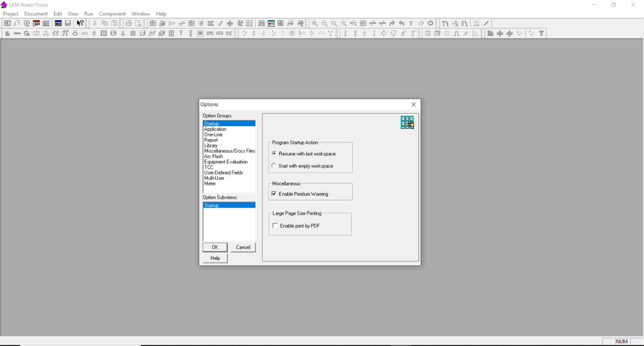Select the utility U component icon
The width and height of the screenshot is (644, 346).
coord(104,33)
